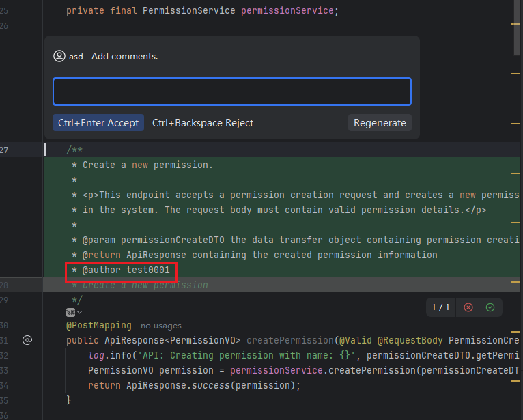
Task: Focus the empty prompt input field
Action: tap(232, 92)
